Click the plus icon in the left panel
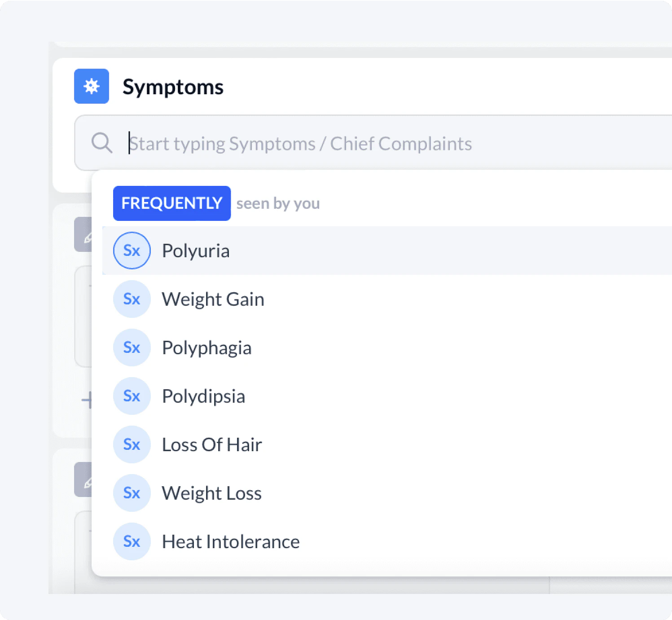This screenshot has height=620, width=672. (x=89, y=400)
